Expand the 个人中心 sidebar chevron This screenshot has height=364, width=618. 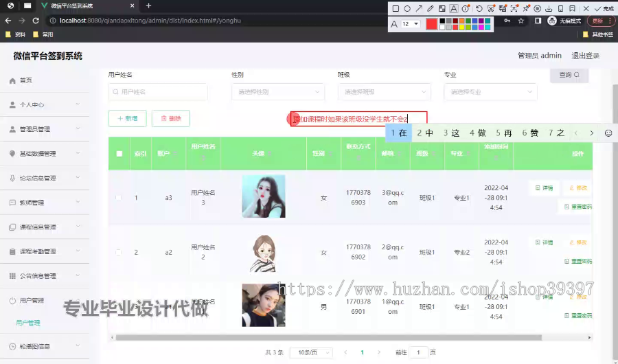pos(78,104)
